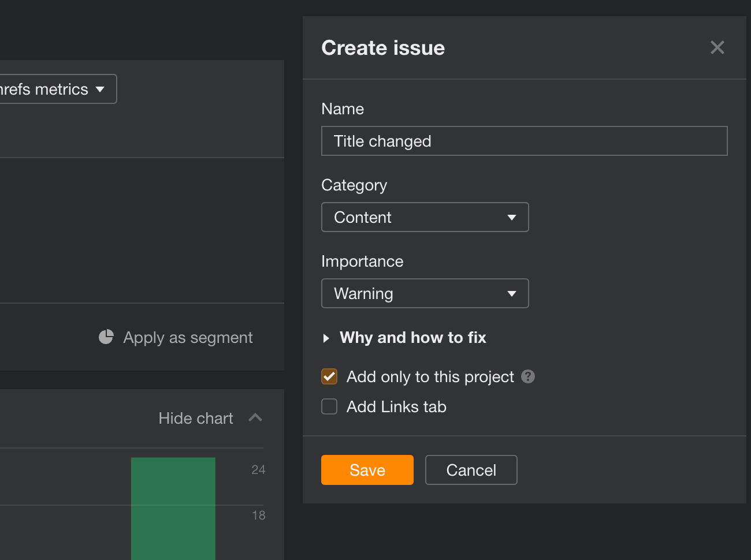Click the Name field containing Title changed
Image resolution: width=751 pixels, height=560 pixels.
click(x=524, y=141)
